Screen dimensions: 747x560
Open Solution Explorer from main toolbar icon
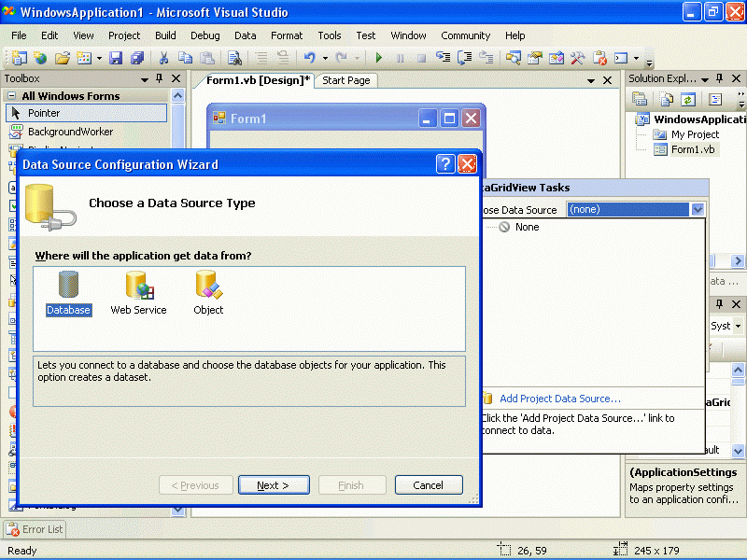(x=513, y=58)
